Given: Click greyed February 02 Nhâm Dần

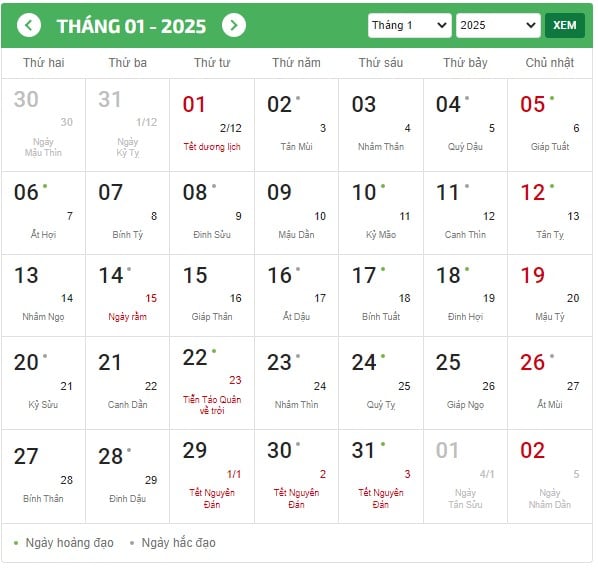Looking at the screenshot, I should coord(550,476).
